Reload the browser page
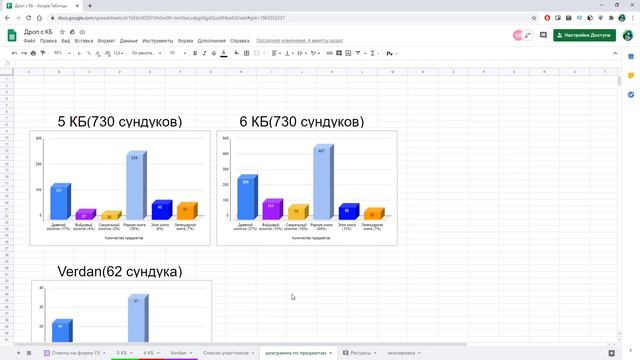The image size is (640, 360). pyautogui.click(x=29, y=18)
